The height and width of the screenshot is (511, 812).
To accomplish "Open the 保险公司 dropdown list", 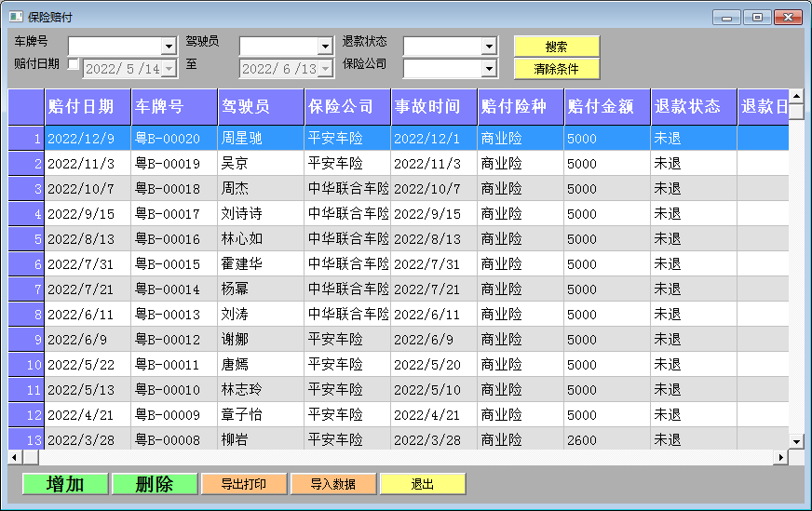I will pyautogui.click(x=490, y=68).
